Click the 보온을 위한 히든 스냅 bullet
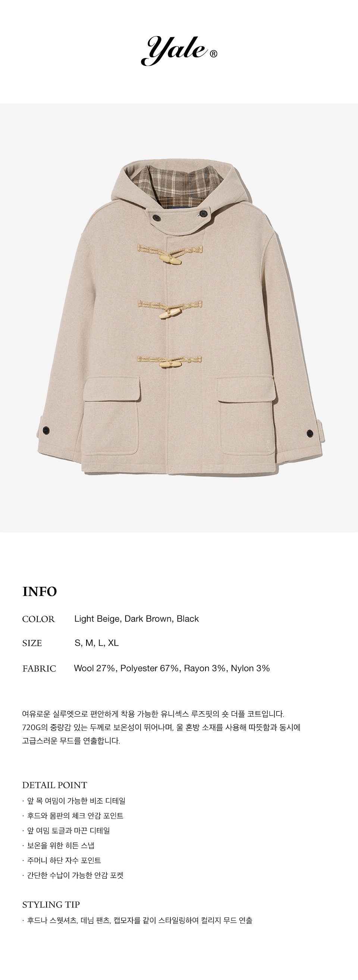358x980 pixels. pyautogui.click(x=61, y=845)
